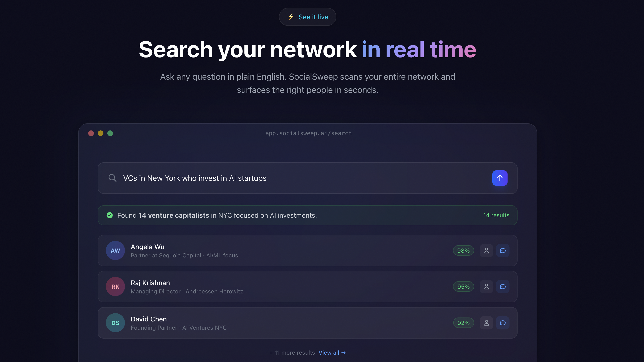644x362 pixels.
Task: Click the lightning bolt icon
Action: (291, 17)
